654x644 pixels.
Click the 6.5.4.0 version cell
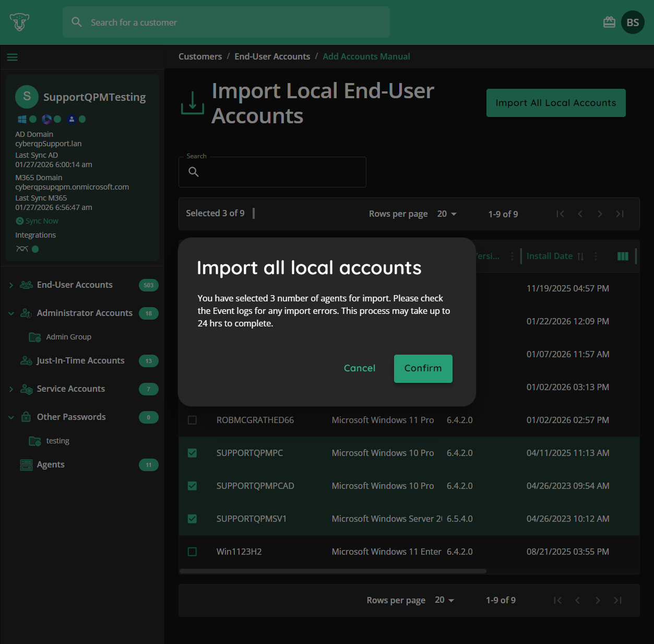coord(460,519)
